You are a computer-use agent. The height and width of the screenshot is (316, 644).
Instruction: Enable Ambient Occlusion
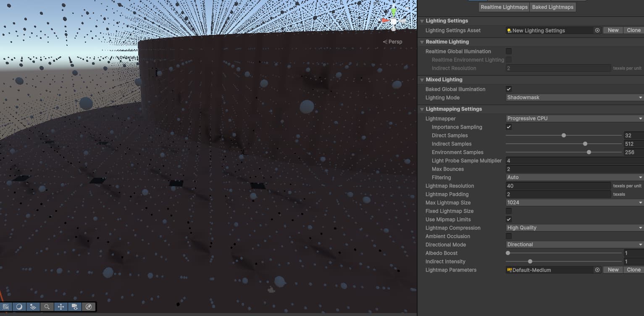point(508,236)
